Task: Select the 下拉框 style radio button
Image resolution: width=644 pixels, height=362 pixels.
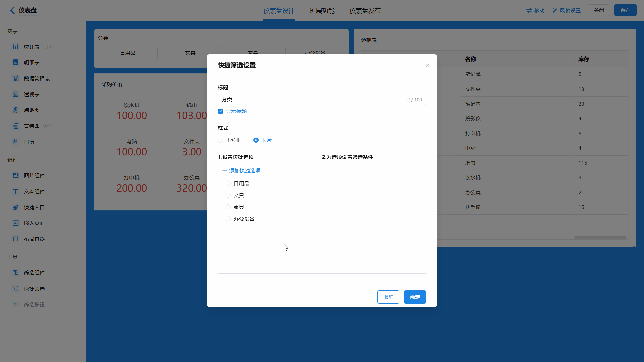Action: point(220,140)
